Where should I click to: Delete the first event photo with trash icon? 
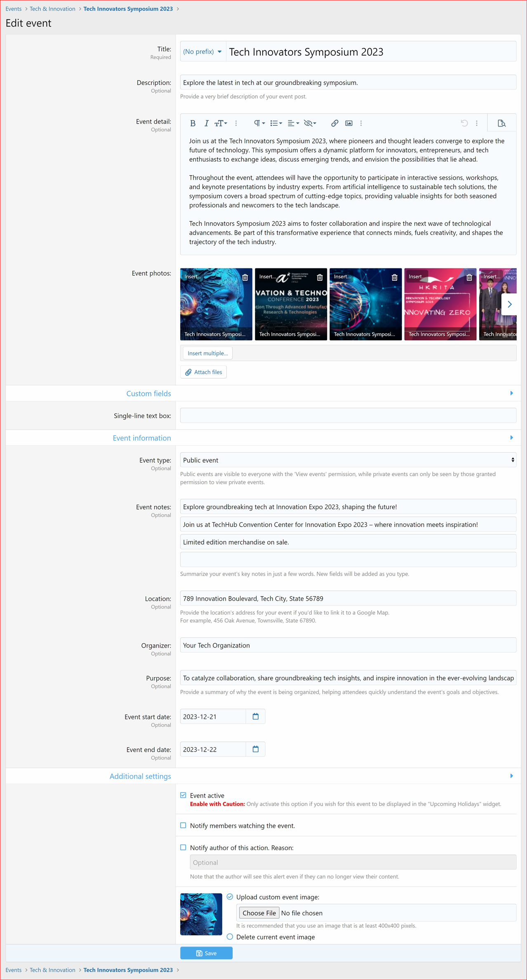(x=245, y=277)
